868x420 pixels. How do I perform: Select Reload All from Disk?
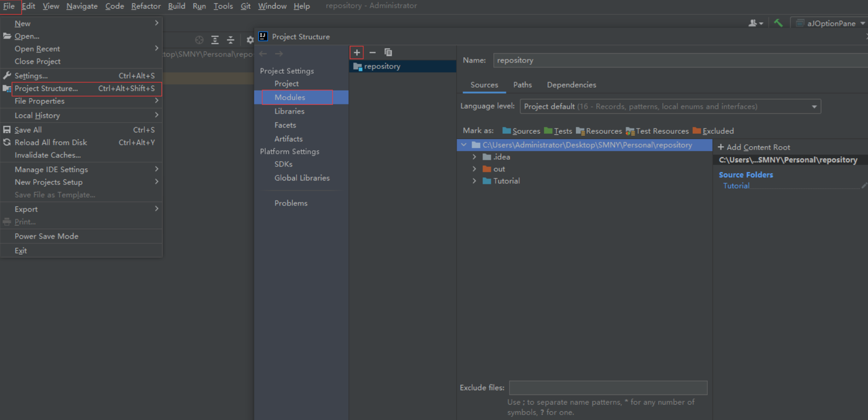tap(81, 142)
